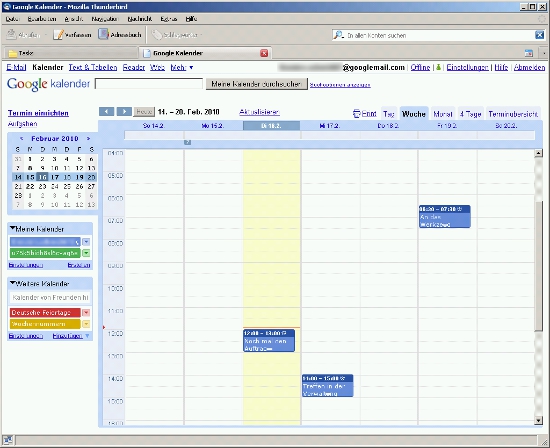550x448 pixels.
Task: Open the Datei menu
Action: [13, 19]
